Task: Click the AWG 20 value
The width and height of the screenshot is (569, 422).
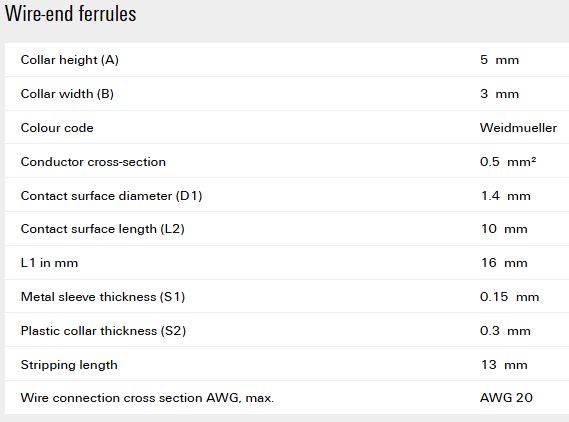Action: (506, 398)
